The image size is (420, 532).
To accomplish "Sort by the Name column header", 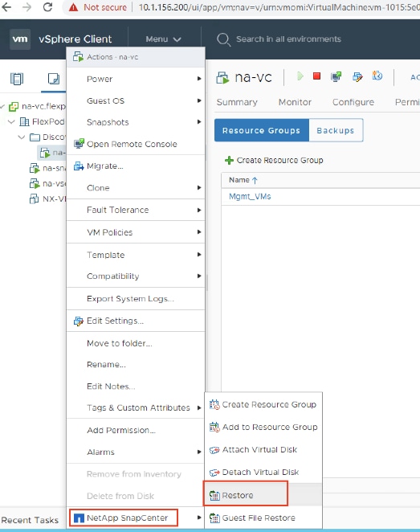I will 243,180.
